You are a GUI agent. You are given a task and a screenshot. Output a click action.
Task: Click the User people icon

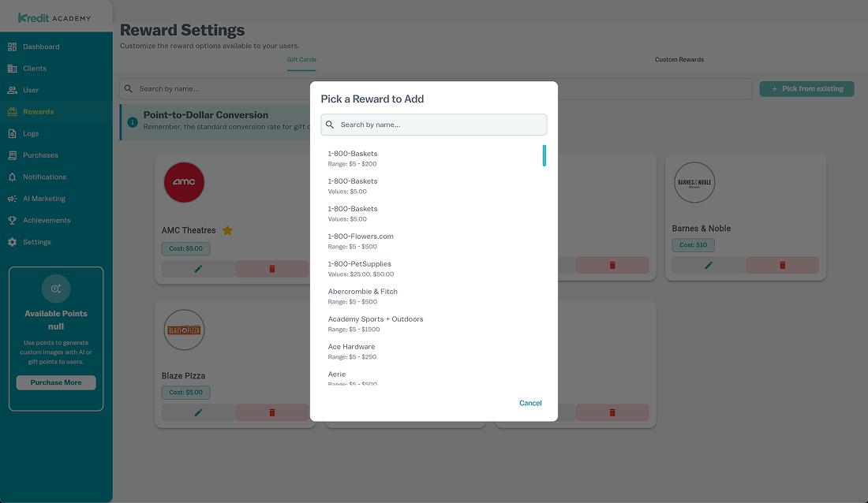(12, 90)
